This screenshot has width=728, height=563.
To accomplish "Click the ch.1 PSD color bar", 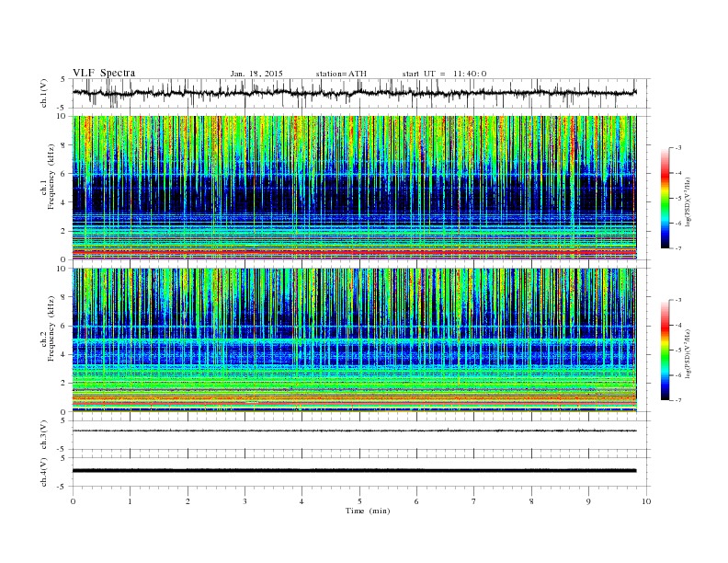I will point(665,198).
